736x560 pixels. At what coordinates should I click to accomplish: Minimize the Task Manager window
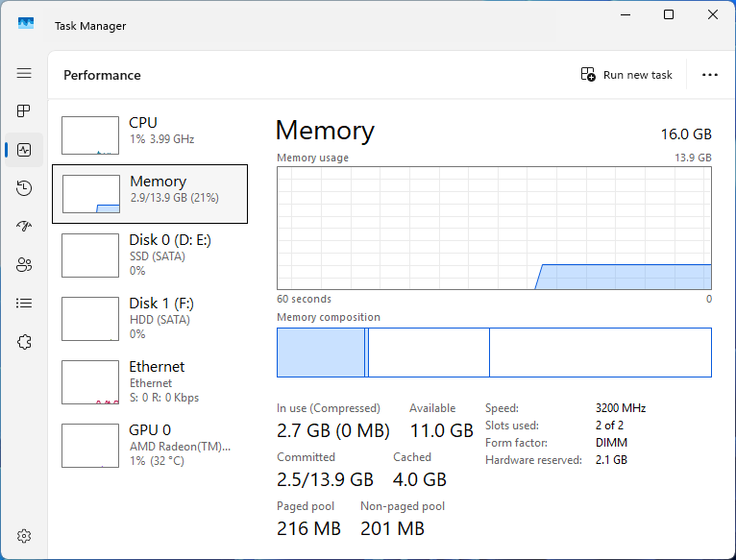tap(626, 14)
